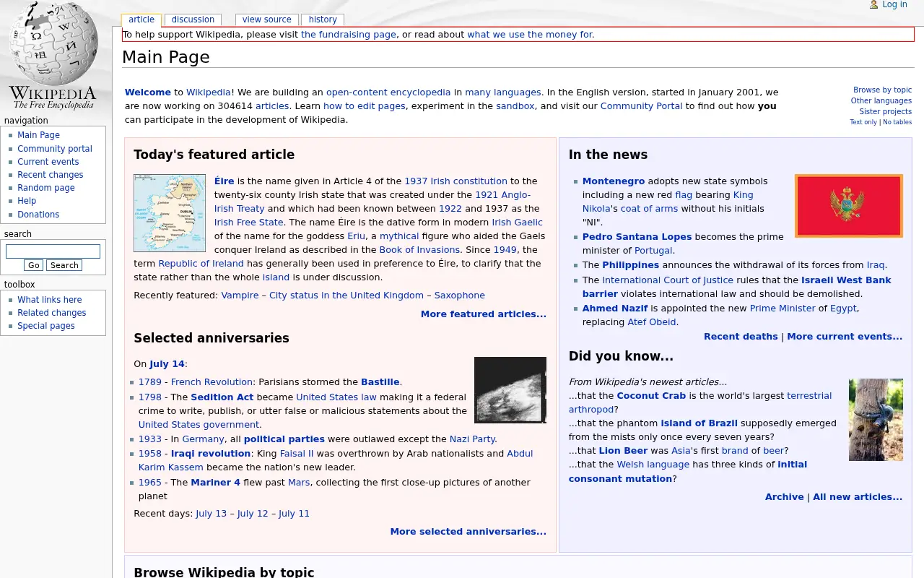Open the sandbox link
Screen dimensions: 924x578
click(515, 105)
